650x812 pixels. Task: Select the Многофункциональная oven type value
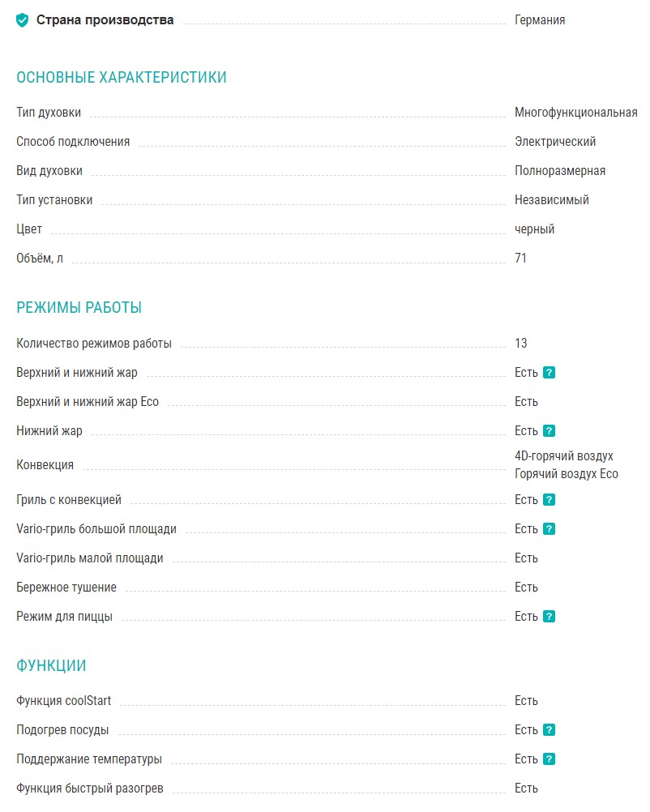(x=575, y=113)
